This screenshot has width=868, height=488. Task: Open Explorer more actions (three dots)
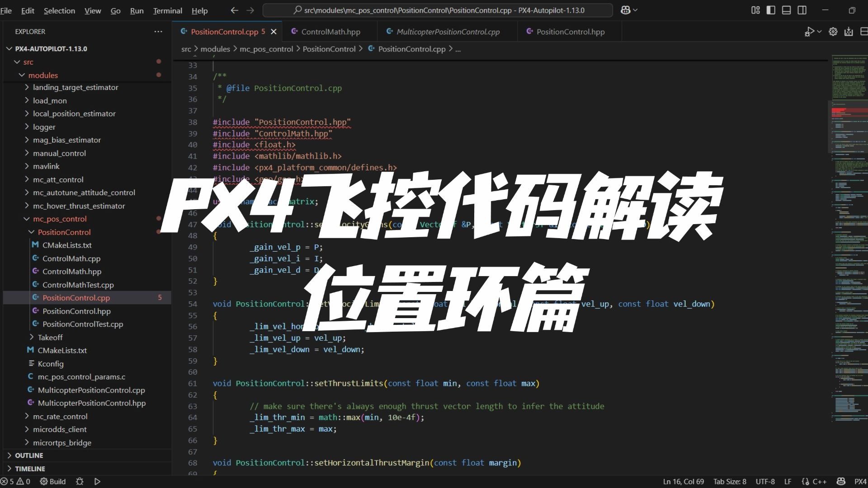coord(158,32)
